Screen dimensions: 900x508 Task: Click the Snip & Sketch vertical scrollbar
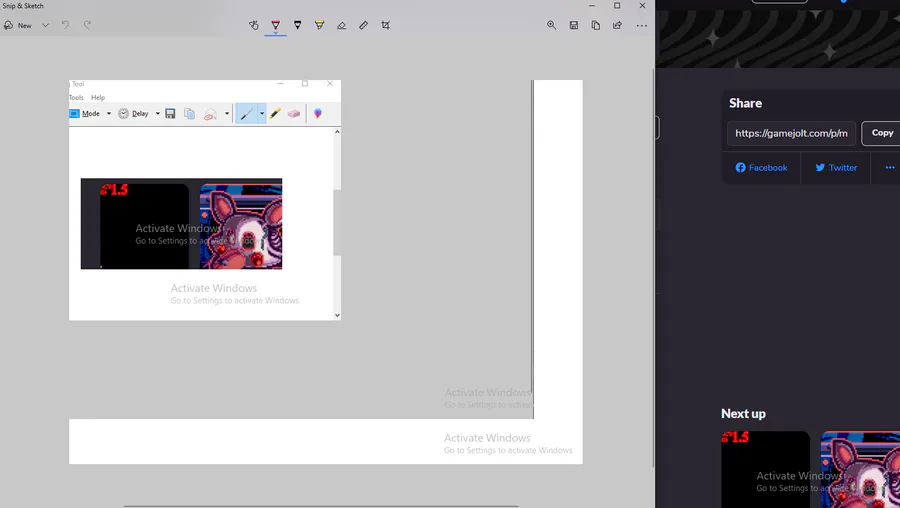654,268
